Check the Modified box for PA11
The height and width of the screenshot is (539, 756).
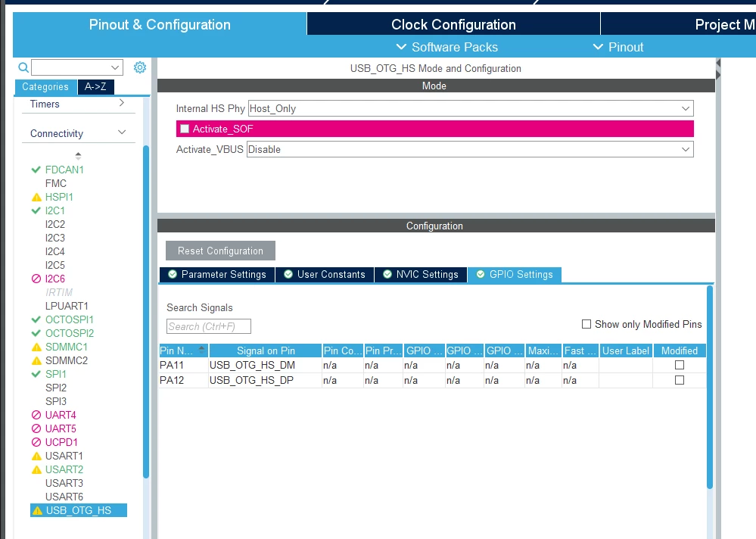click(680, 365)
